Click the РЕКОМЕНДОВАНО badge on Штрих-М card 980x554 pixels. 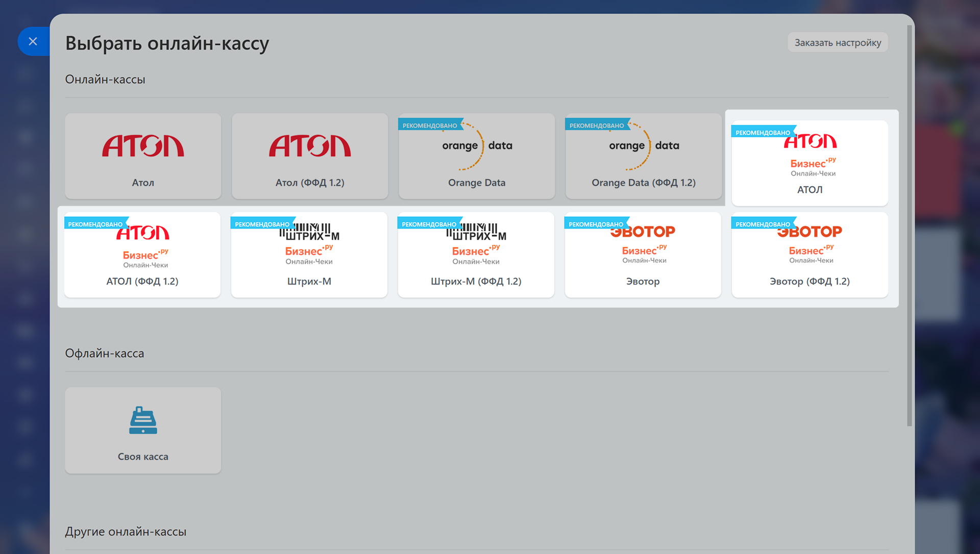click(262, 224)
